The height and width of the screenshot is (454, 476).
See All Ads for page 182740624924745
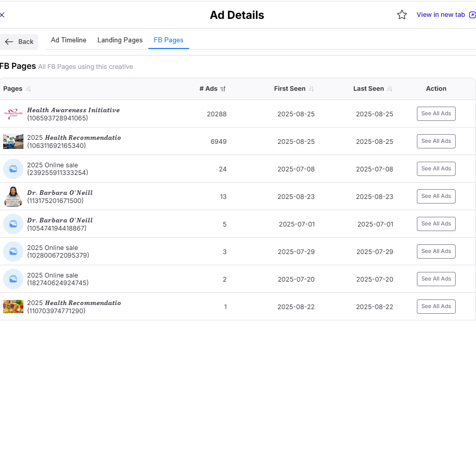click(x=436, y=279)
